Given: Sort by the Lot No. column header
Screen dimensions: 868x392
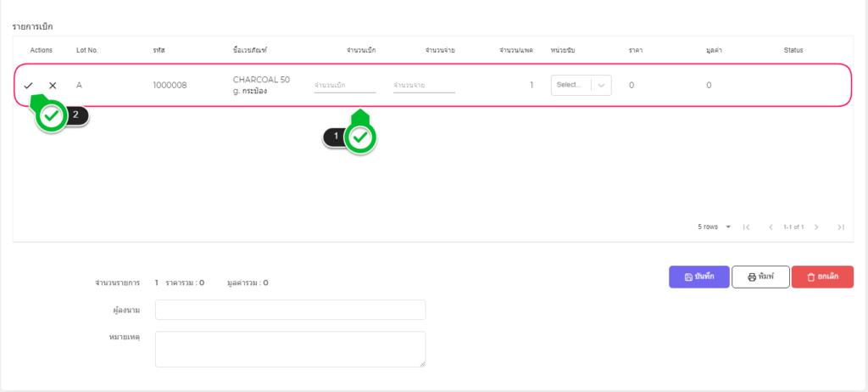Looking at the screenshot, I should pos(87,50).
